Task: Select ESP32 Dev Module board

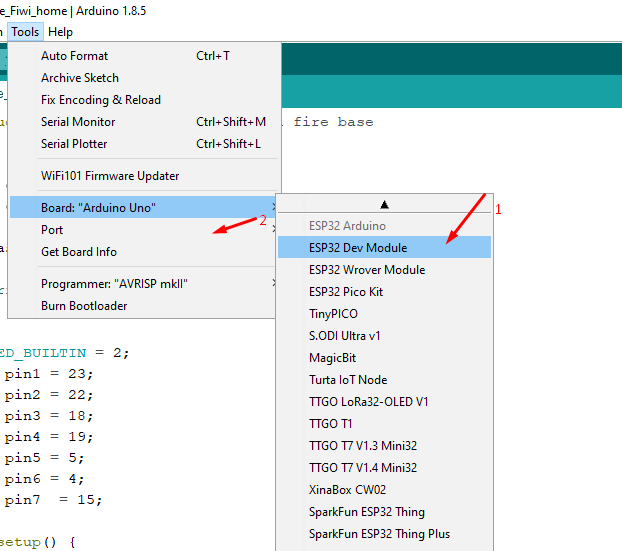Action: pyautogui.click(x=384, y=248)
